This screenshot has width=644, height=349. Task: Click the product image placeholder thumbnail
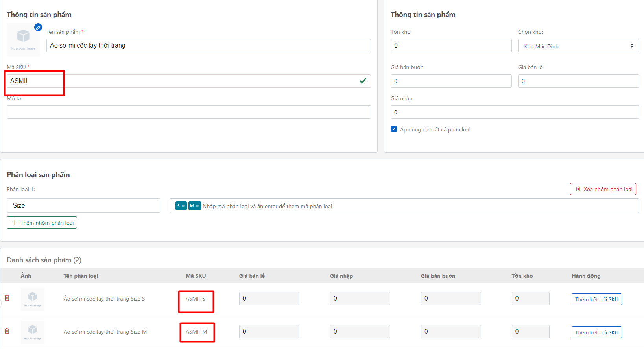(x=23, y=40)
